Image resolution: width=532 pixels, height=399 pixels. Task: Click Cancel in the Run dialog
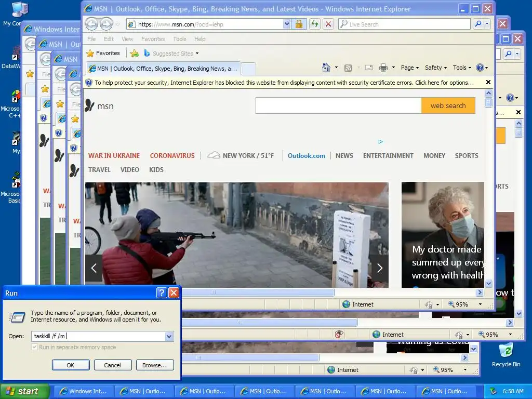(x=112, y=365)
